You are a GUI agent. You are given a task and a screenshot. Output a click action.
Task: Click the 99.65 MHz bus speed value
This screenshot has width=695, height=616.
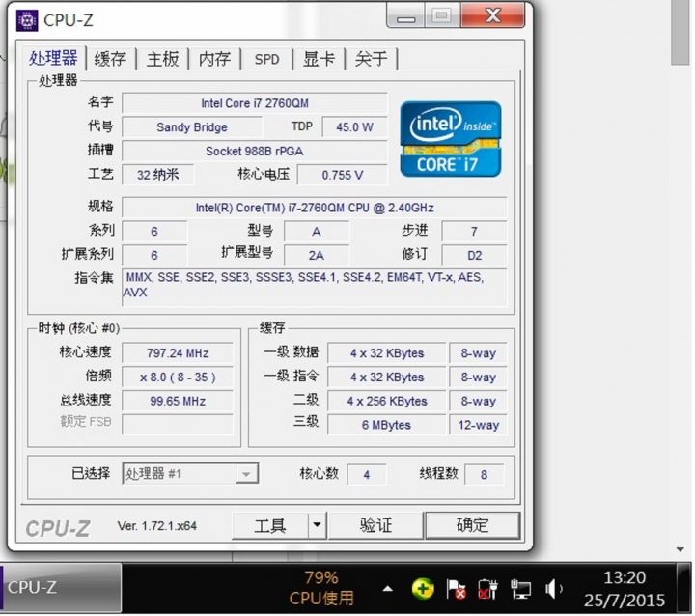(x=178, y=401)
